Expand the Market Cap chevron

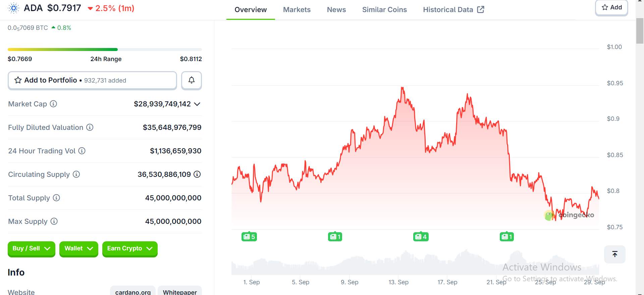(x=197, y=104)
